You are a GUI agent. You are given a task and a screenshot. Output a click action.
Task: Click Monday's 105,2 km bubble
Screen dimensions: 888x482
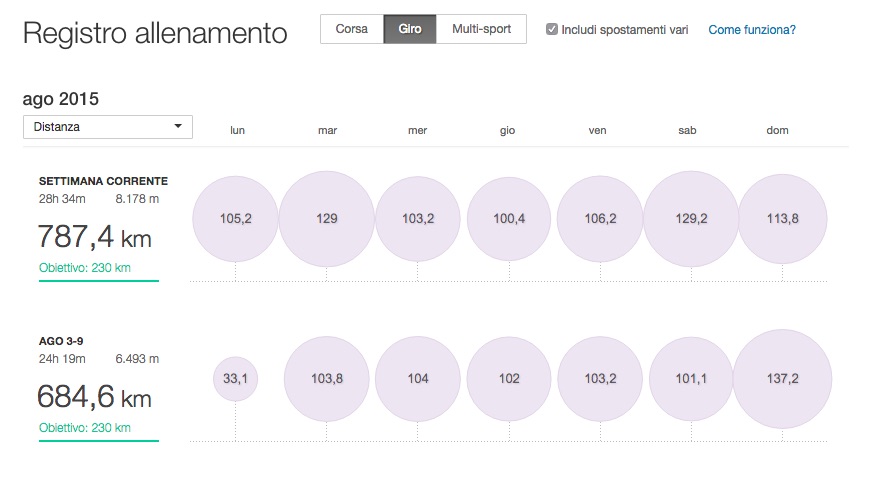[x=236, y=219]
